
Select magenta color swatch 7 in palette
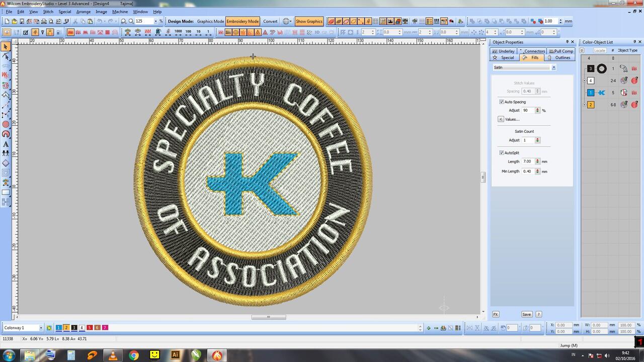tap(105, 328)
